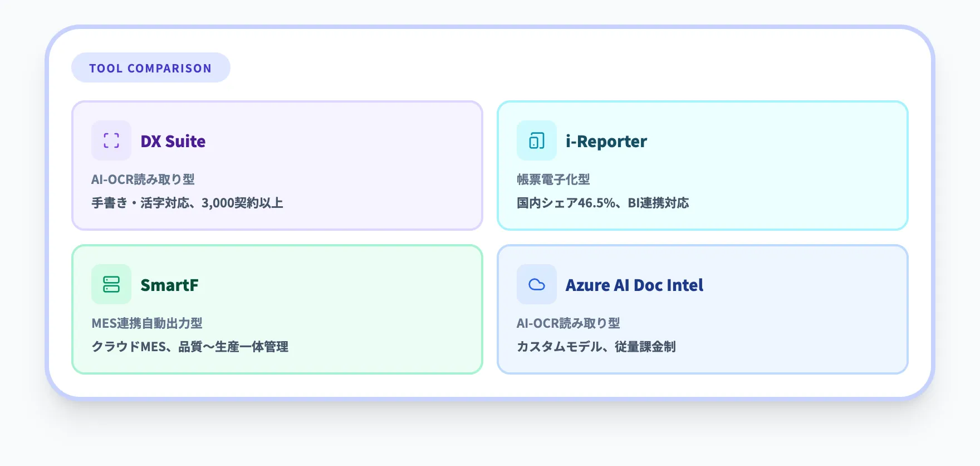Click the 国内シェア46.5%、BI連携対応 description
Image resolution: width=980 pixels, height=466 pixels.
(x=602, y=203)
